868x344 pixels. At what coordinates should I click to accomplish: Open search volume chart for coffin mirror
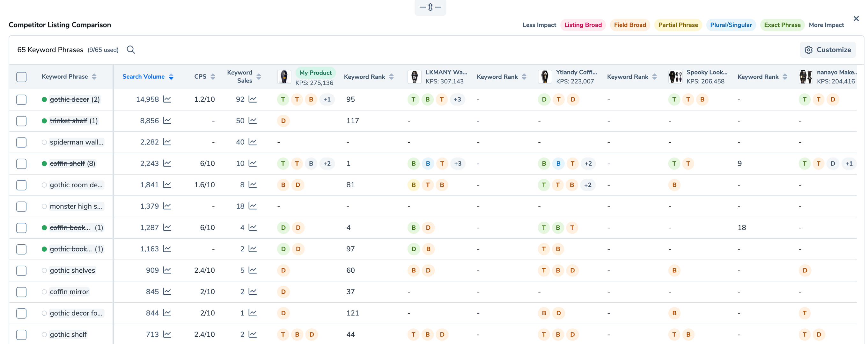click(x=167, y=291)
